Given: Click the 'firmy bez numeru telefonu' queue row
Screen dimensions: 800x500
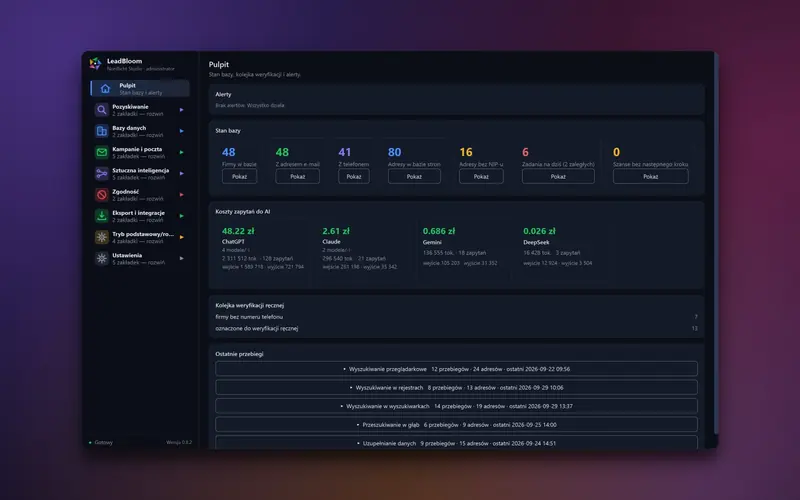Looking at the screenshot, I should click(x=456, y=317).
